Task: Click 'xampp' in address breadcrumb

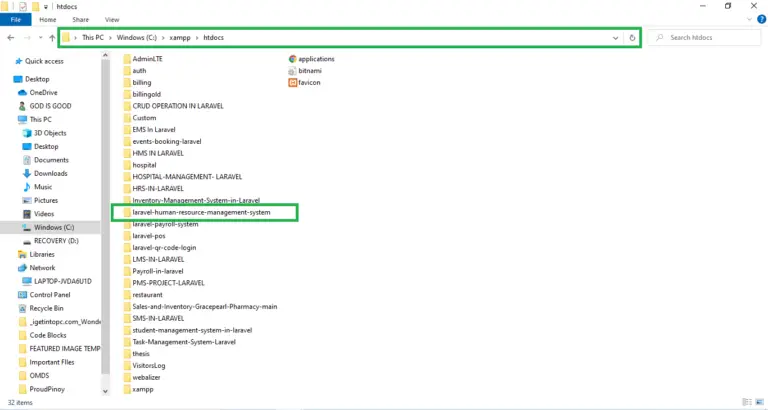Action: click(x=180, y=37)
